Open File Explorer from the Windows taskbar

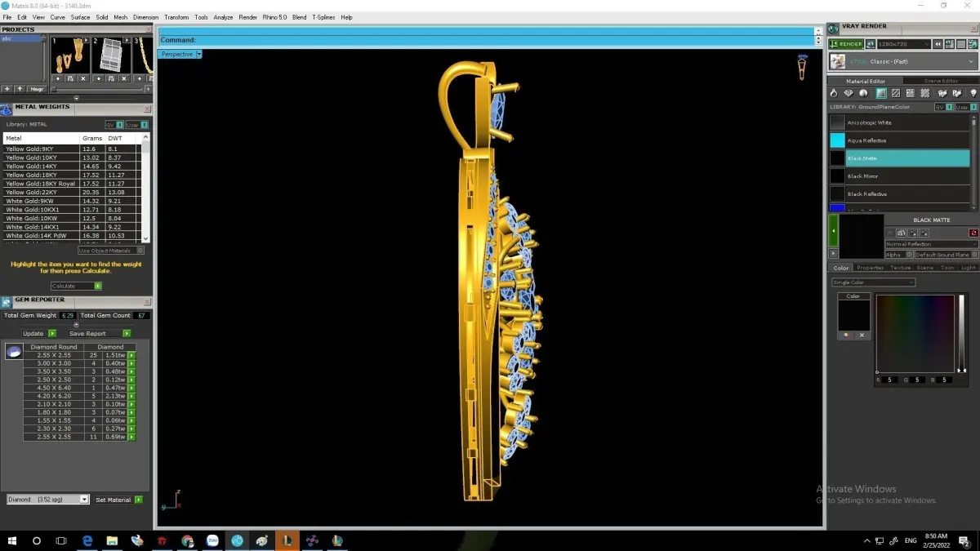(112, 540)
